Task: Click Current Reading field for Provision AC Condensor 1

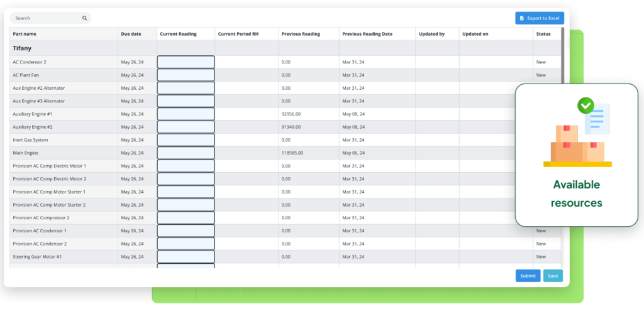Action: click(186, 230)
